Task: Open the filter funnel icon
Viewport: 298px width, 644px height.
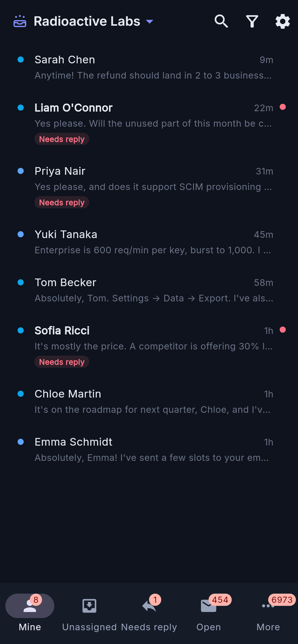Action: click(x=252, y=21)
